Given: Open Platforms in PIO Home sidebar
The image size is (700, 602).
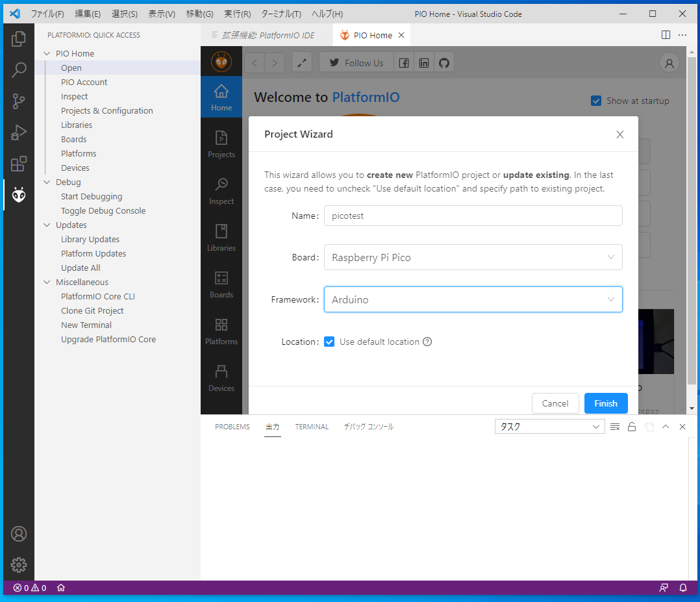Looking at the screenshot, I should [221, 331].
